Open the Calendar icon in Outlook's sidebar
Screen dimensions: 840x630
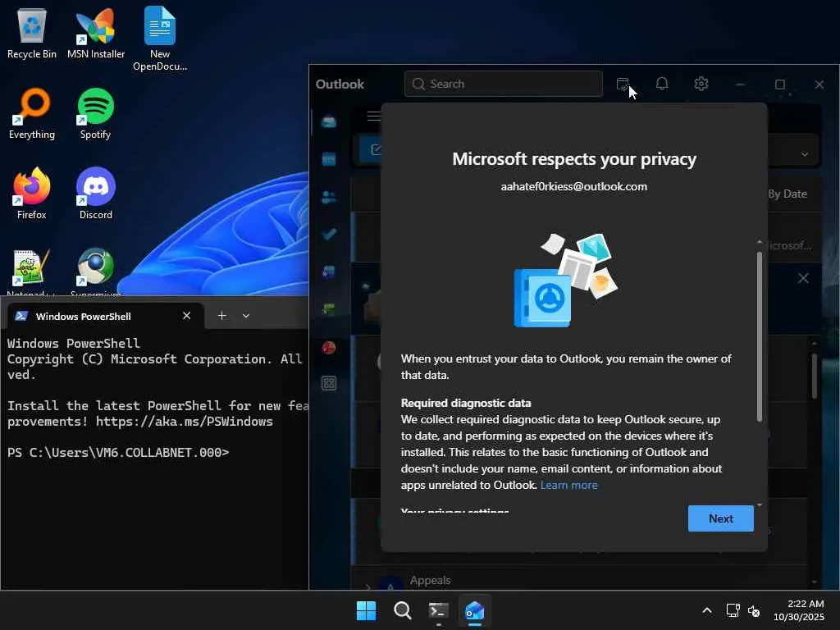pos(329,159)
